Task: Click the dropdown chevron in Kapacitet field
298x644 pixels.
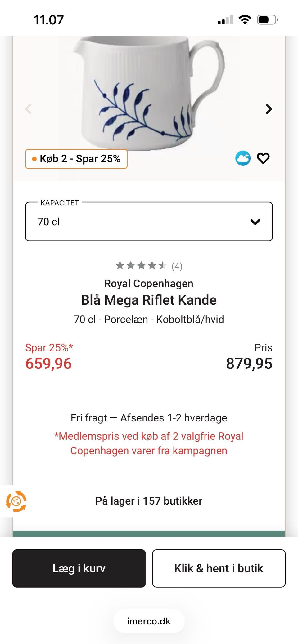Action: (x=255, y=222)
